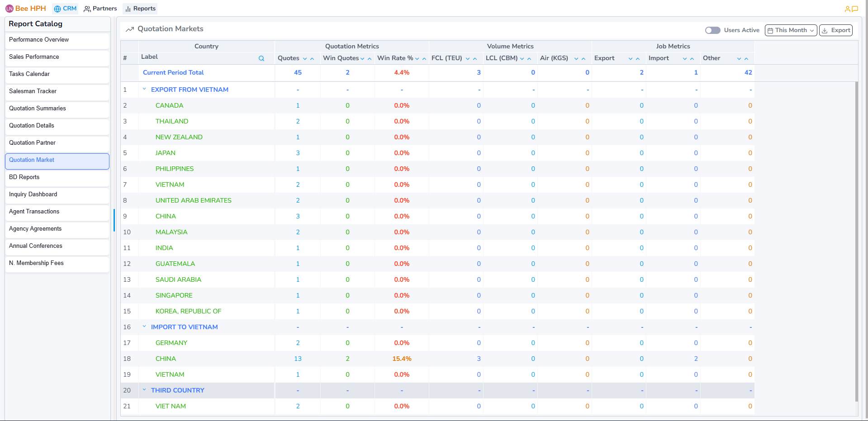Open the country search magnifier icon
Viewport: 868px width, 421px height.
click(x=261, y=58)
